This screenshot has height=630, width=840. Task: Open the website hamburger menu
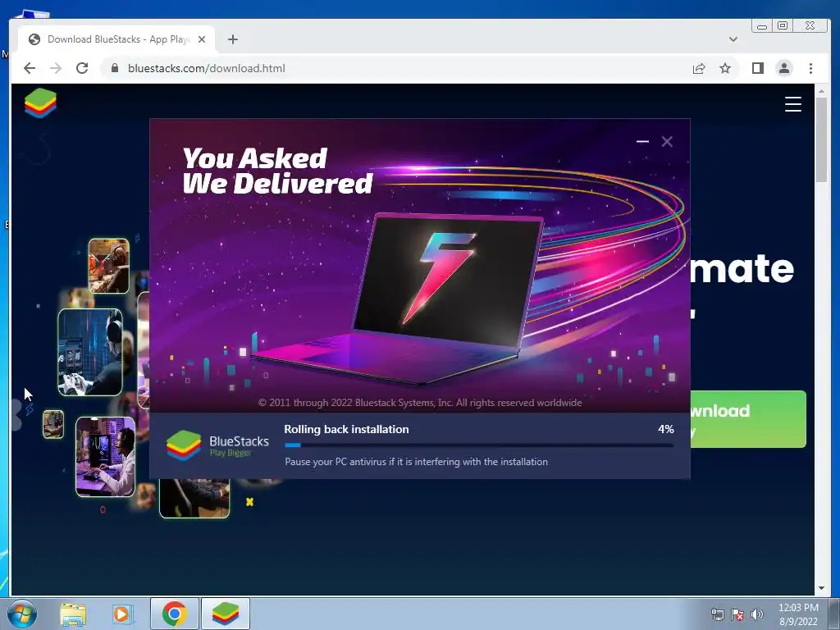[793, 104]
